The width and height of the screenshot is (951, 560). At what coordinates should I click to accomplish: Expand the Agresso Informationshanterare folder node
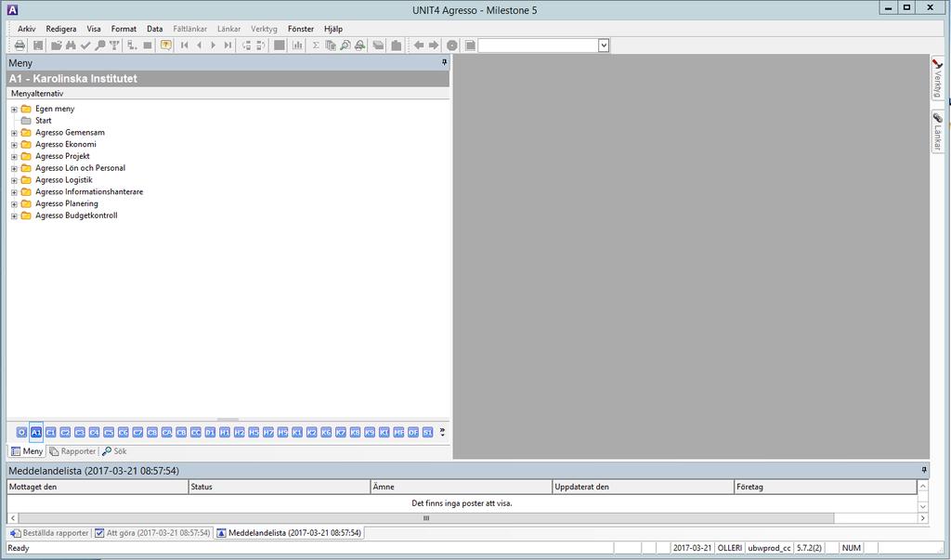coord(14,192)
